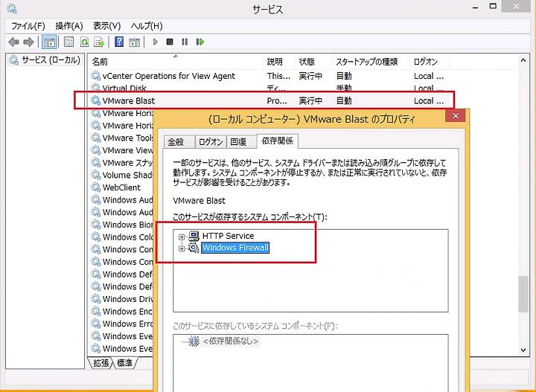Click Windows Firewall gear icon in dependencies
The height and width of the screenshot is (392, 536).
194,248
